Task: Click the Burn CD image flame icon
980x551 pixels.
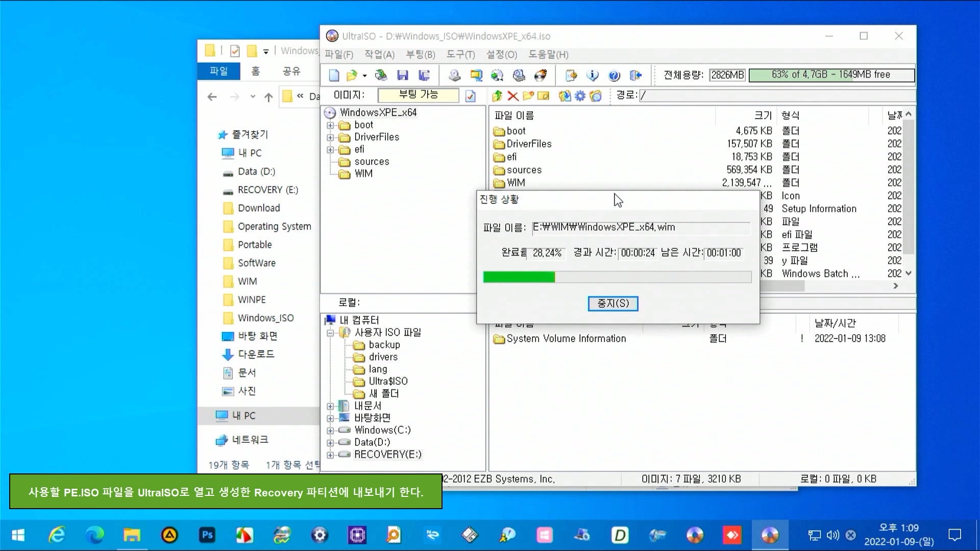Action: 540,76
